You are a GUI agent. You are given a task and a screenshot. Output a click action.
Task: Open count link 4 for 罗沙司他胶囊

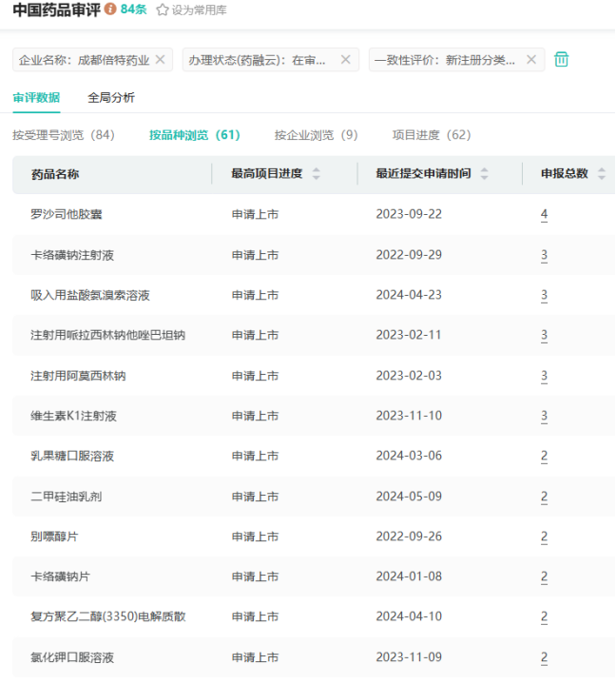pos(544,214)
